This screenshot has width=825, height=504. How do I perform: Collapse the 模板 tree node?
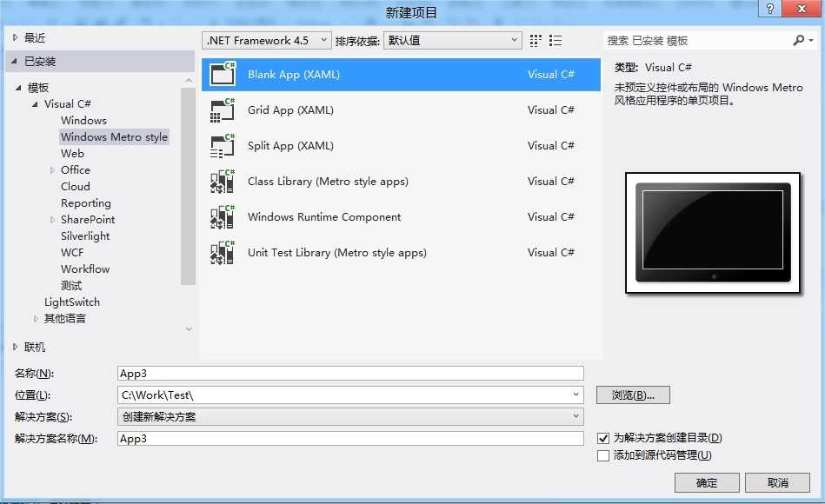[x=18, y=88]
